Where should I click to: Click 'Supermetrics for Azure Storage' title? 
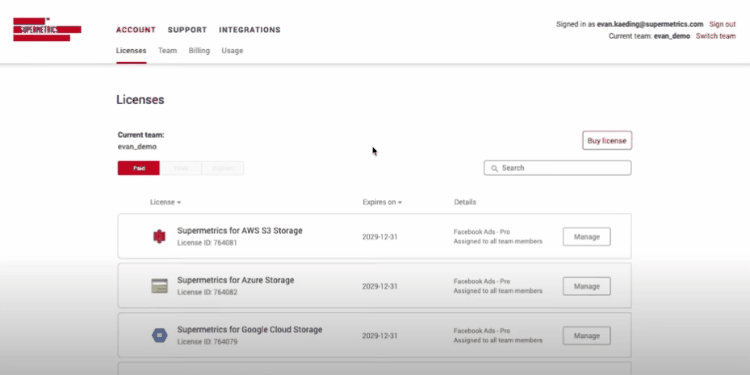236,280
